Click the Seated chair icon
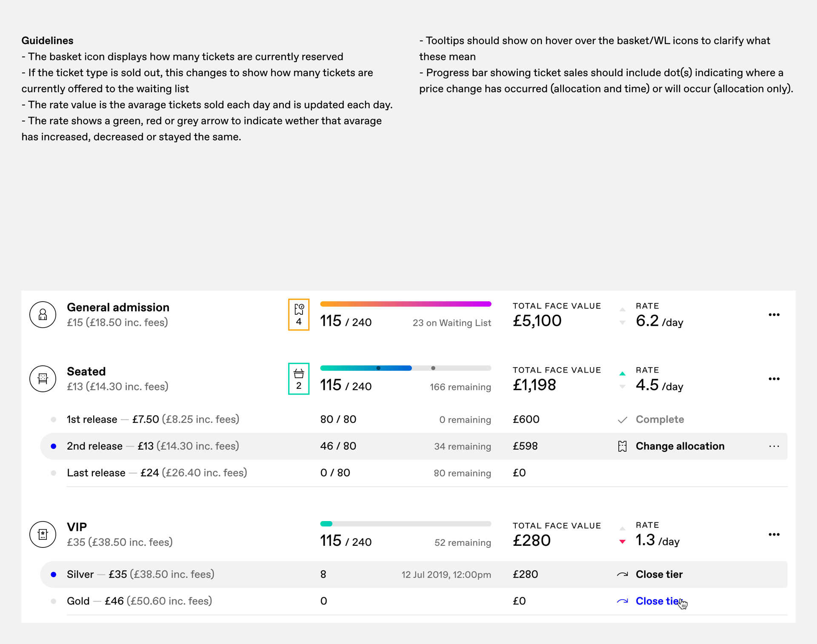The height and width of the screenshot is (644, 817). click(x=43, y=379)
